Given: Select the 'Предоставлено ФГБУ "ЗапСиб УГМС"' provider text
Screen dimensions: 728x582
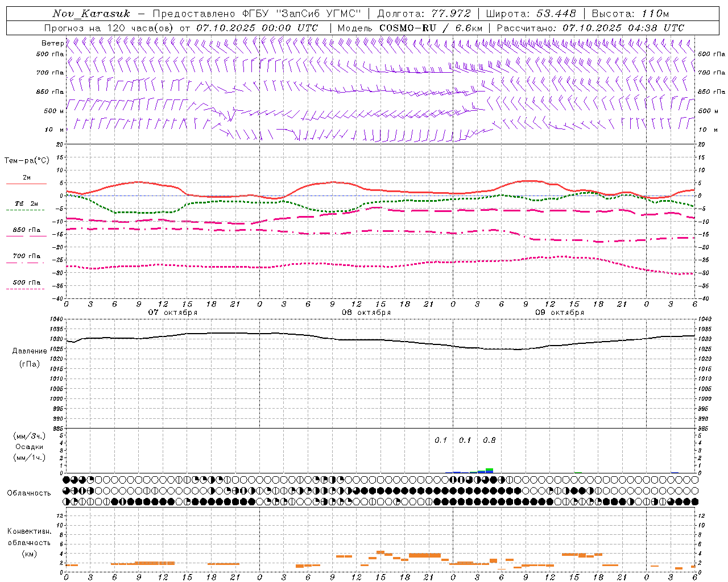Looking at the screenshot, I should 257,14.
